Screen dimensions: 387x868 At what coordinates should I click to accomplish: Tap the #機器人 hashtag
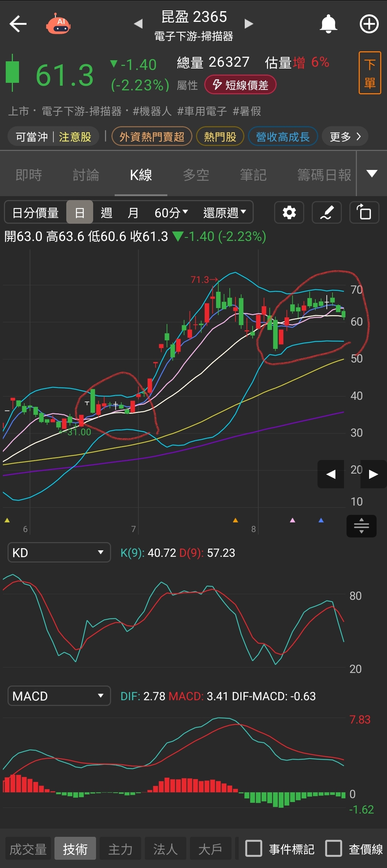(x=152, y=111)
